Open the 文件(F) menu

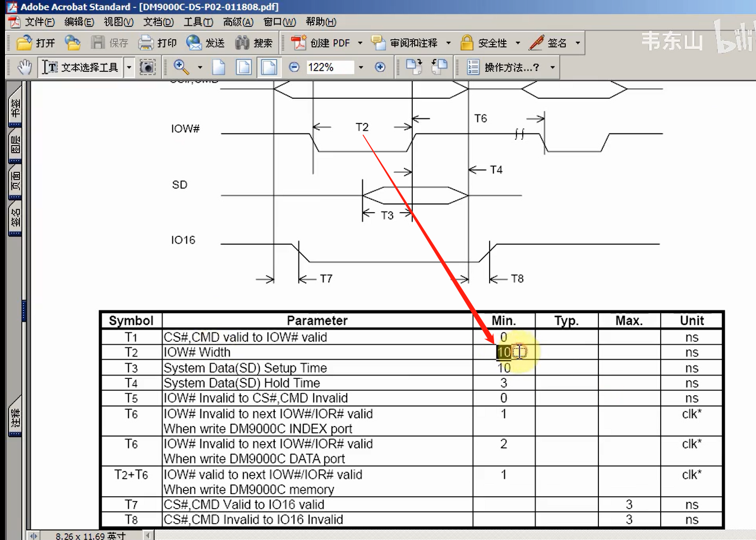[40, 22]
